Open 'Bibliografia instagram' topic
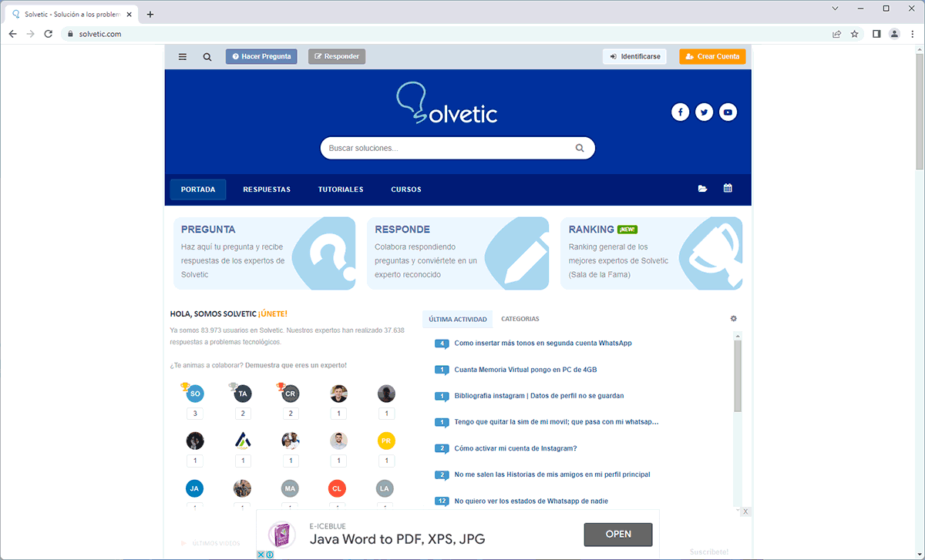 [x=540, y=396]
